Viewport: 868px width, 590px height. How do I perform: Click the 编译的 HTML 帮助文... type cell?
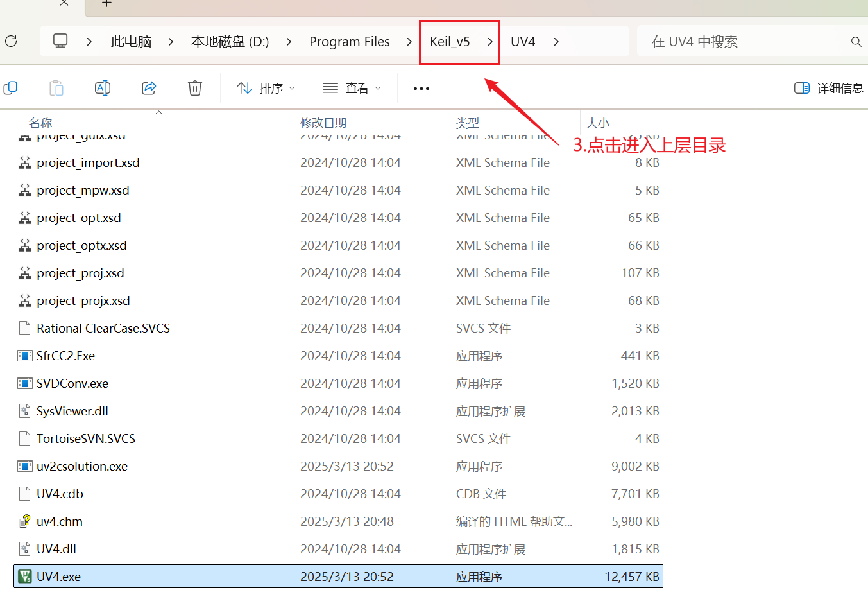tap(514, 521)
